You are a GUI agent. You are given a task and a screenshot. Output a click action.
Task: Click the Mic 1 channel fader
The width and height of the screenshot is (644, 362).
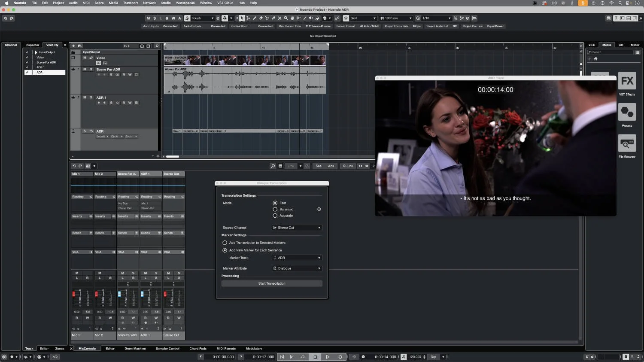pos(74,294)
